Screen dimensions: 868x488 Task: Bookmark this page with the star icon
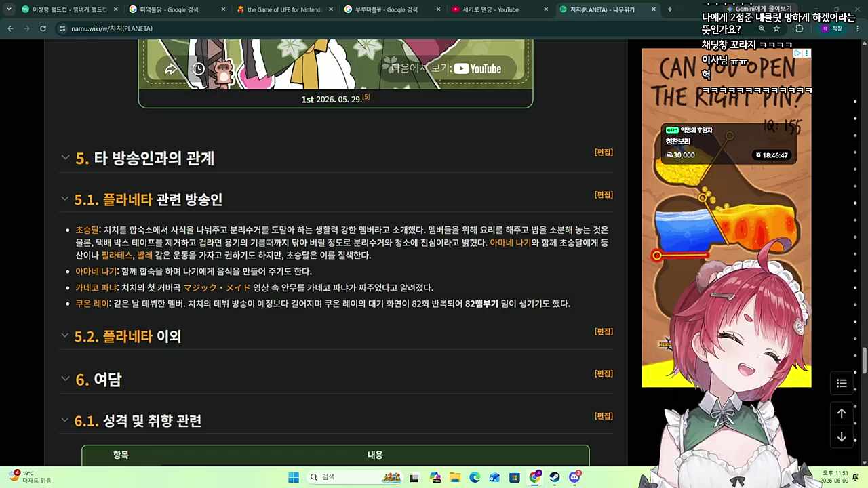pos(776,28)
